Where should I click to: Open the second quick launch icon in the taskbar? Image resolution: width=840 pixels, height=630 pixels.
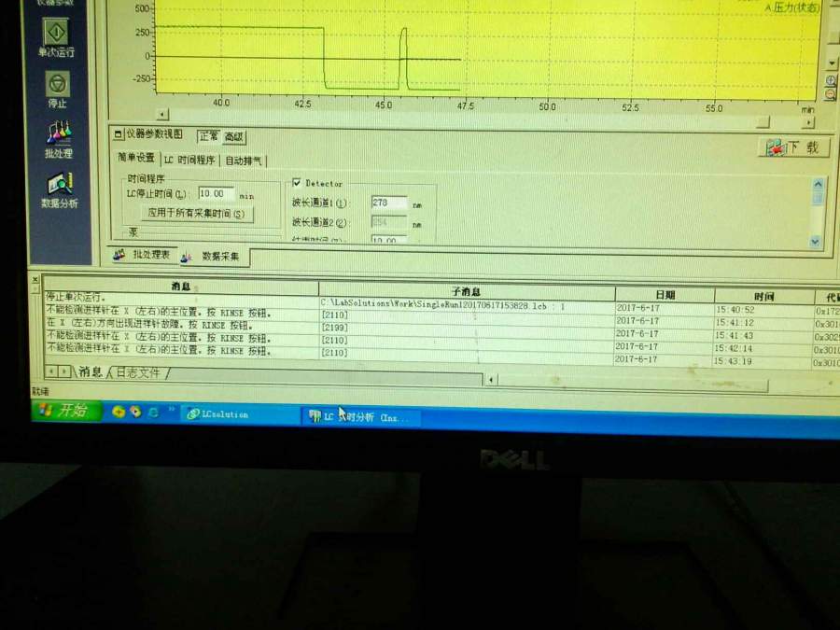(x=135, y=412)
